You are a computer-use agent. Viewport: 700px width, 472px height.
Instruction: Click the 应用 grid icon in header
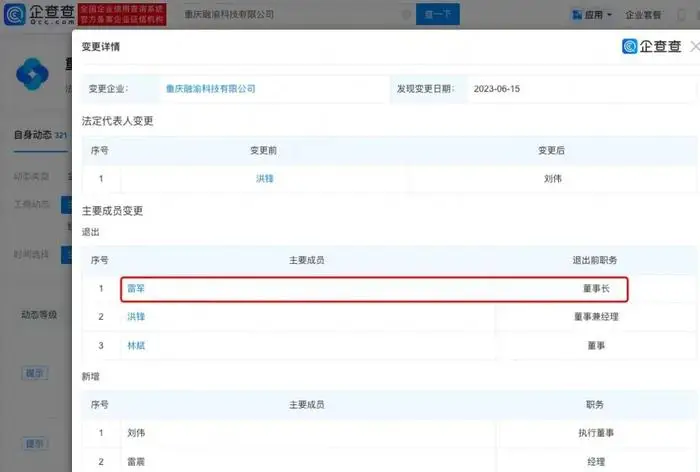577,15
